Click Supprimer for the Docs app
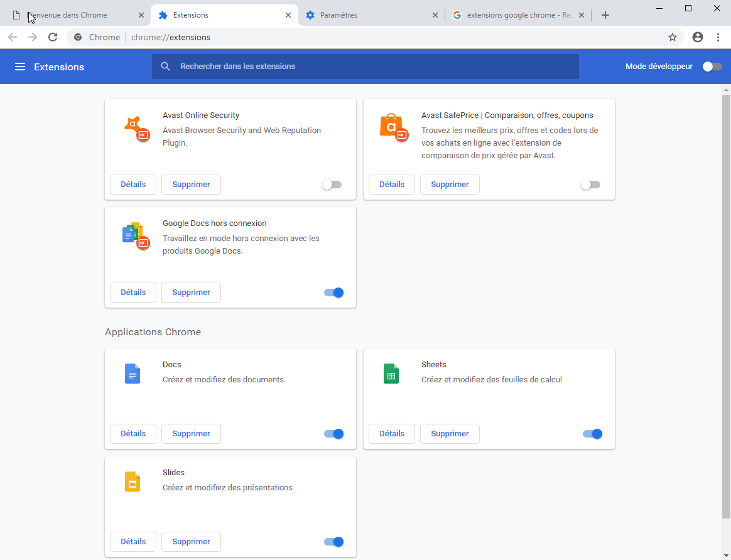Viewport: 731px width, 560px height. [191, 434]
